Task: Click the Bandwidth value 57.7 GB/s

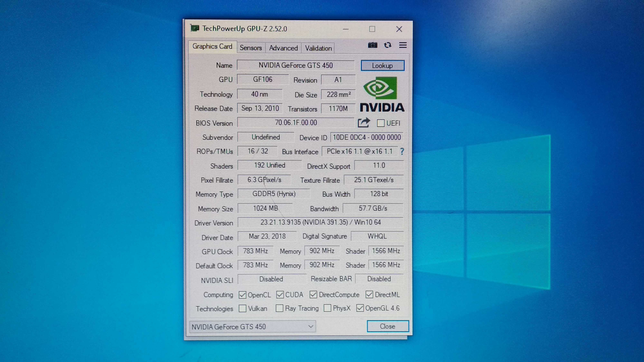Action: (373, 208)
